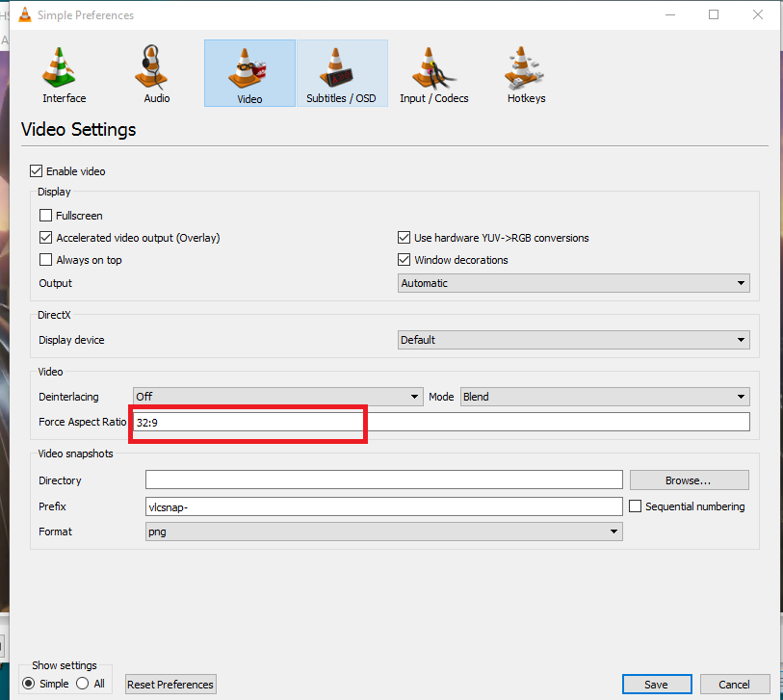Open the Input / Codecs preferences category

coord(434,74)
